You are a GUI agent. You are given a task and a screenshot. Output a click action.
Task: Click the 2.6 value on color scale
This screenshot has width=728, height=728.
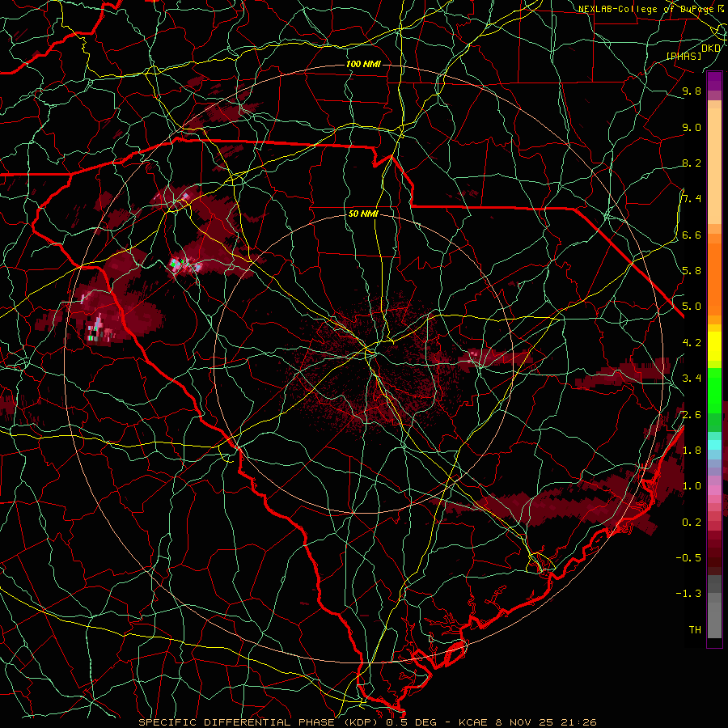tap(692, 415)
